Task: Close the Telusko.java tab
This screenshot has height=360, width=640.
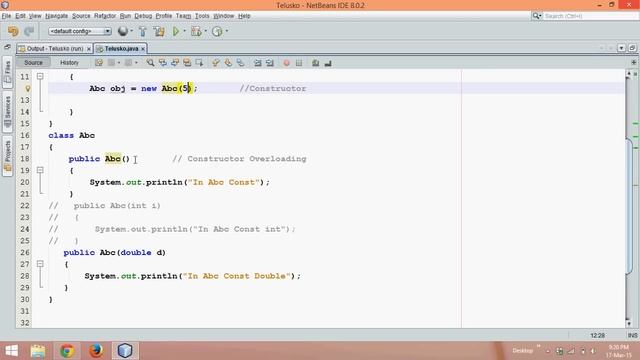Action: pyautogui.click(x=142, y=49)
